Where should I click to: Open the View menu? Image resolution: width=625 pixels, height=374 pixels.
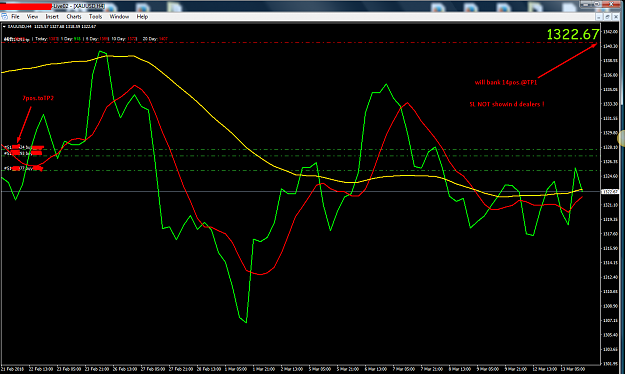[x=32, y=17]
